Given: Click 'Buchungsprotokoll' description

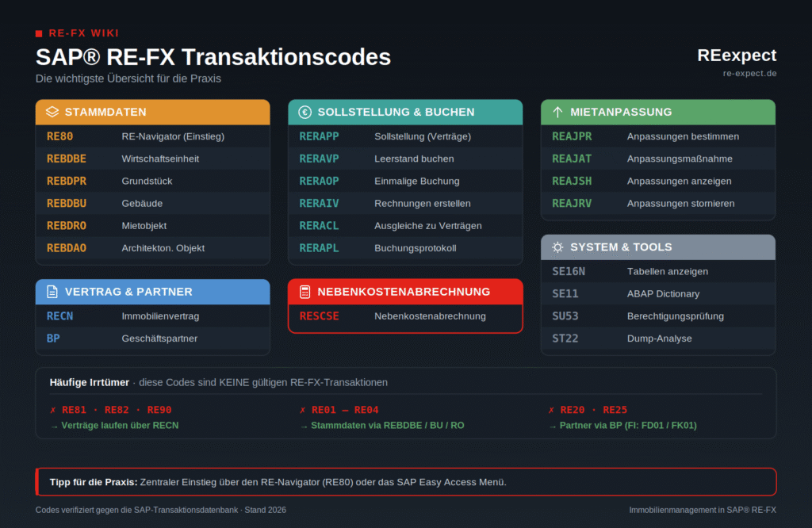Looking at the screenshot, I should (416, 247).
